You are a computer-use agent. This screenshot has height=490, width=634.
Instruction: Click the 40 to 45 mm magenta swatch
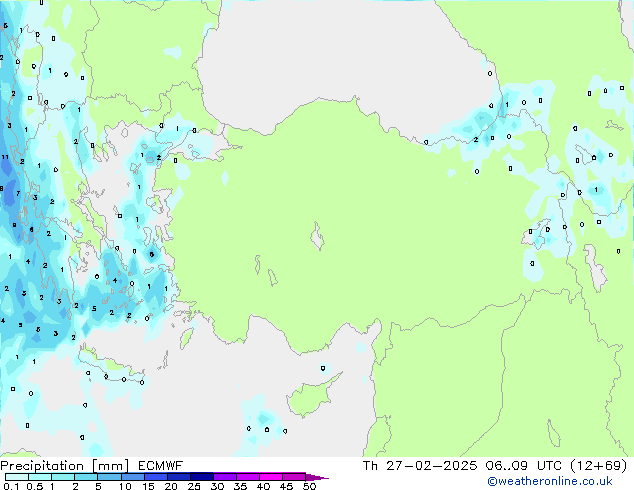[271, 477]
